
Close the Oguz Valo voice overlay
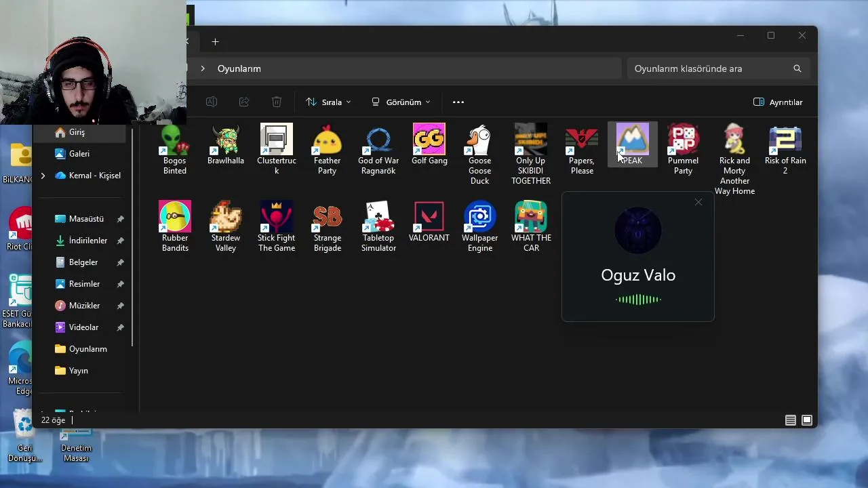(x=698, y=202)
